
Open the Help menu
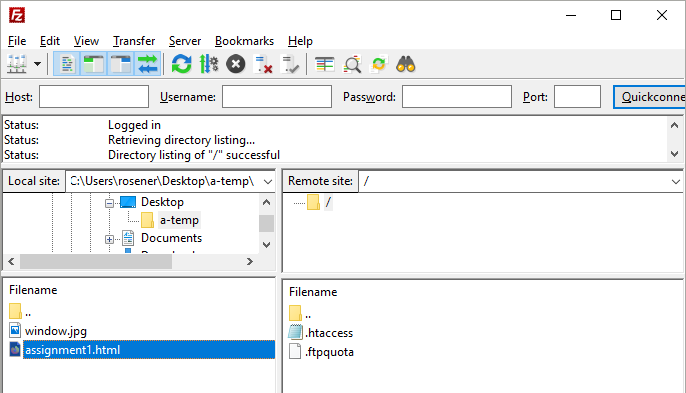pyautogui.click(x=300, y=41)
